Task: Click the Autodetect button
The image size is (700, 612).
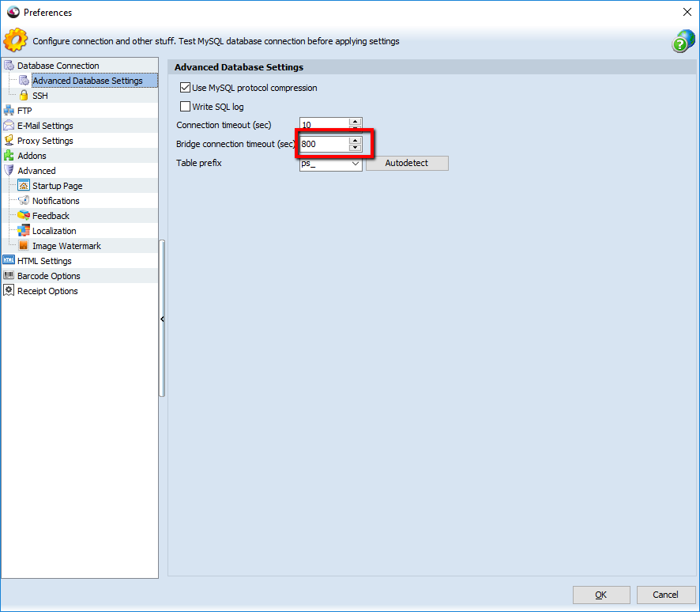Action: (x=407, y=163)
